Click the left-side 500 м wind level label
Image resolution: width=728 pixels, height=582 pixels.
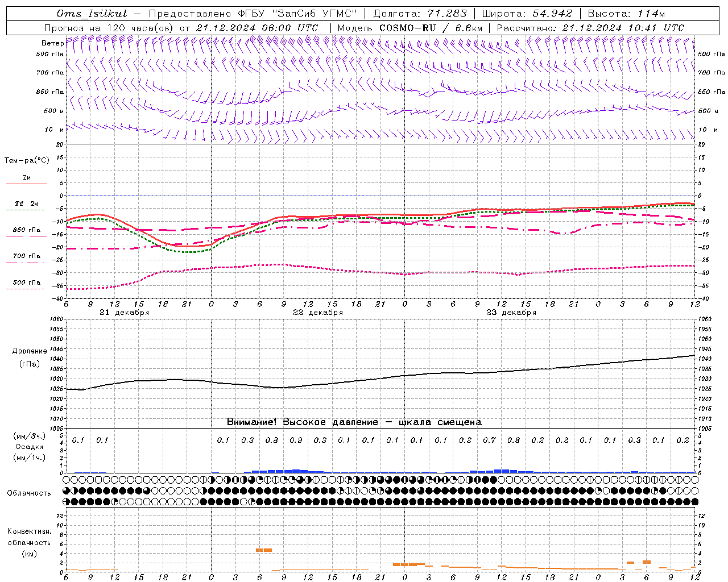[54, 111]
